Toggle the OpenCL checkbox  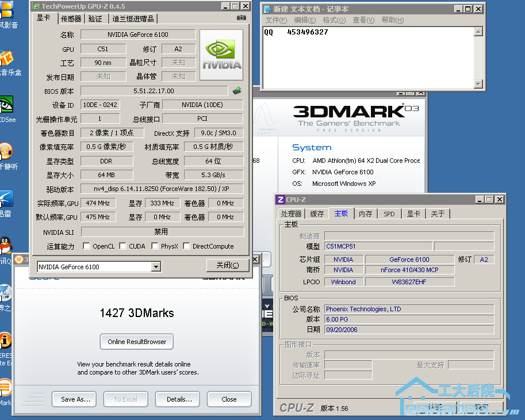click(x=86, y=246)
